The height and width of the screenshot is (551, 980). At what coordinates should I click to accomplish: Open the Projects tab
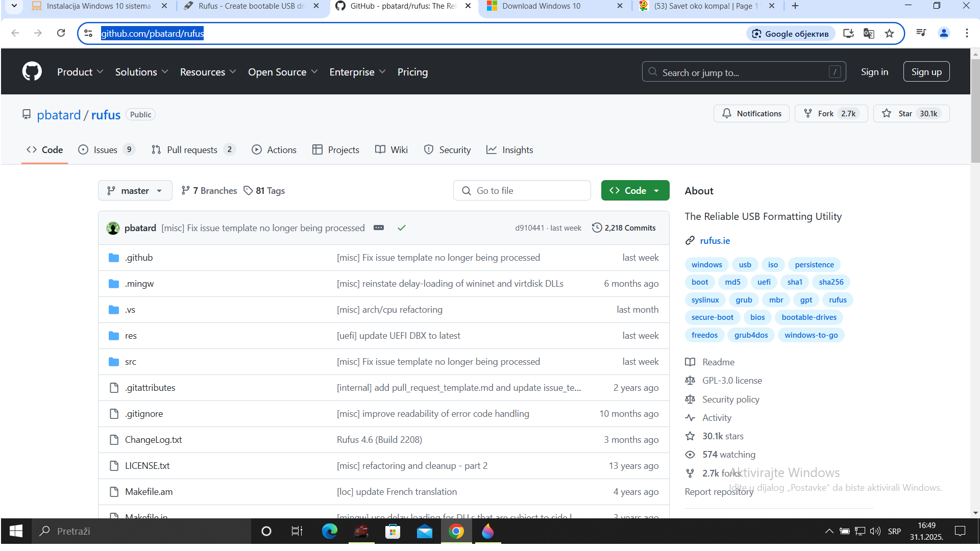pyautogui.click(x=336, y=149)
